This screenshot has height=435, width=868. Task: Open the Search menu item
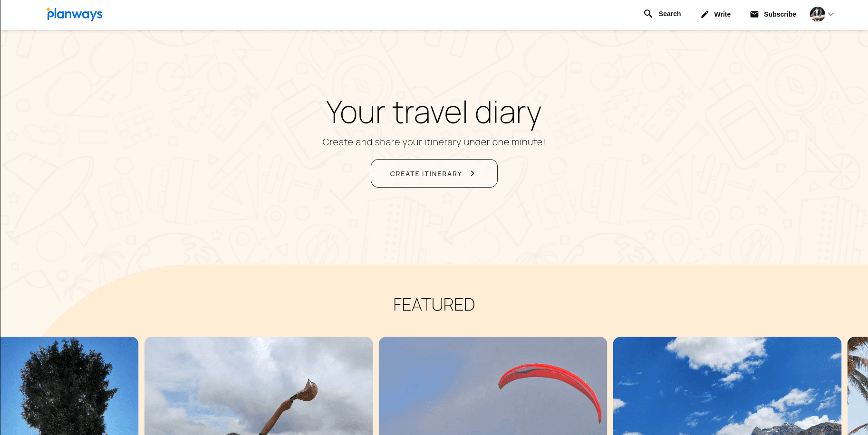coord(662,14)
